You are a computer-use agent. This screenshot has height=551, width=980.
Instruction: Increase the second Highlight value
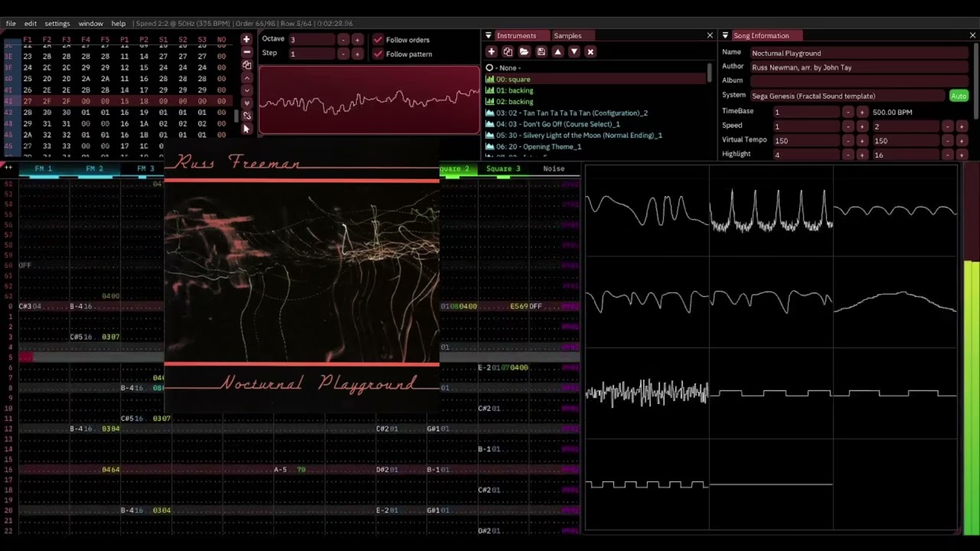pos(962,155)
